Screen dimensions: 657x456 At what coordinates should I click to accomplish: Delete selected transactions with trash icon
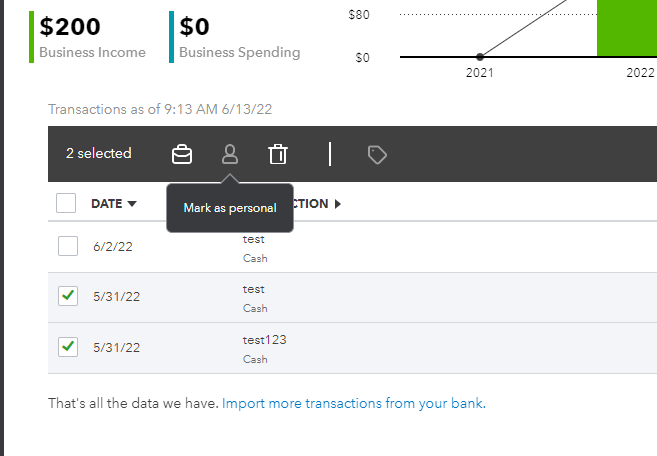coord(278,154)
